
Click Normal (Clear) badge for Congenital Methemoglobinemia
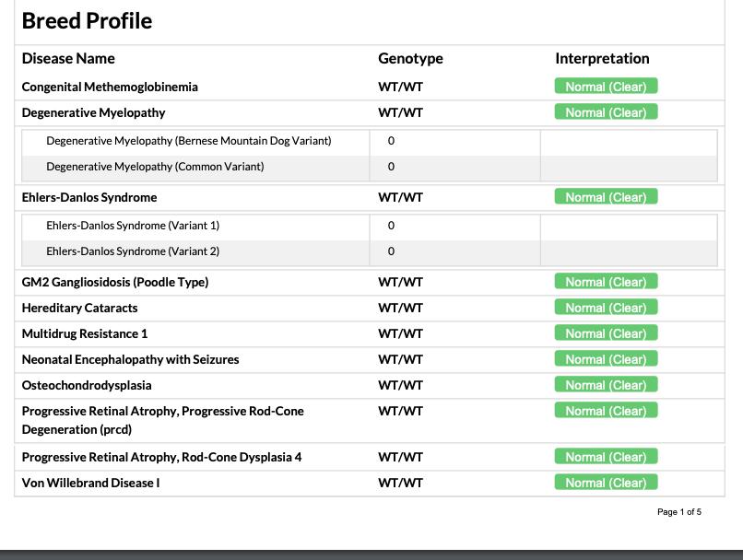[606, 87]
